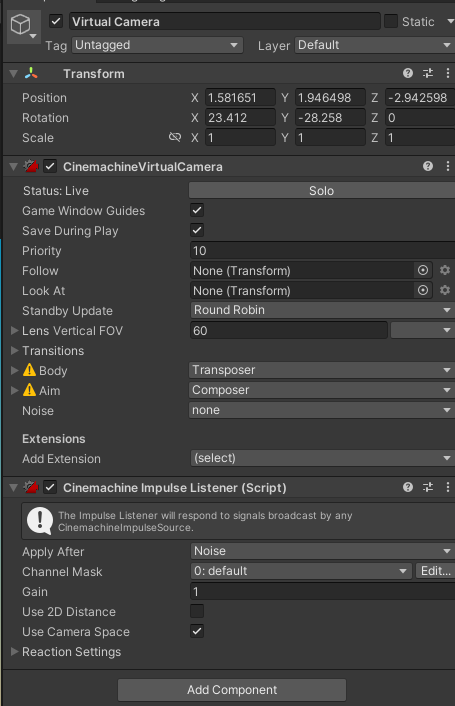Open Add Extension select dropdown

click(322, 458)
